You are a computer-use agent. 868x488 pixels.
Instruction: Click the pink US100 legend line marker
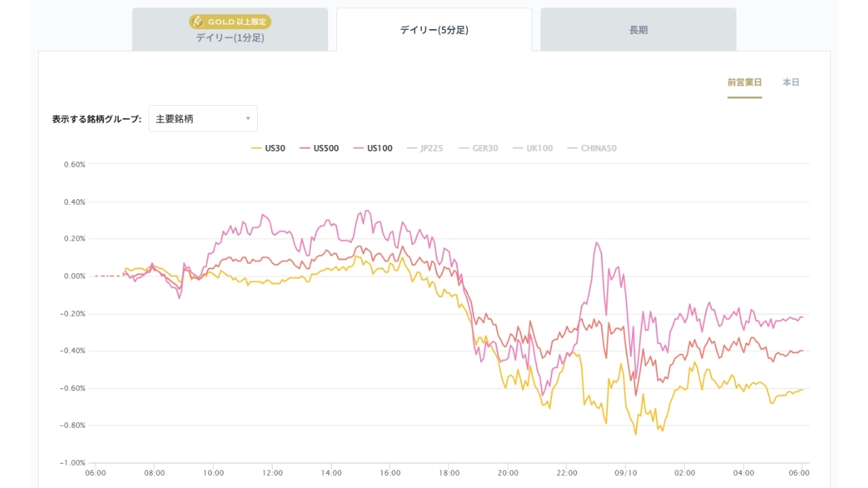pos(358,148)
